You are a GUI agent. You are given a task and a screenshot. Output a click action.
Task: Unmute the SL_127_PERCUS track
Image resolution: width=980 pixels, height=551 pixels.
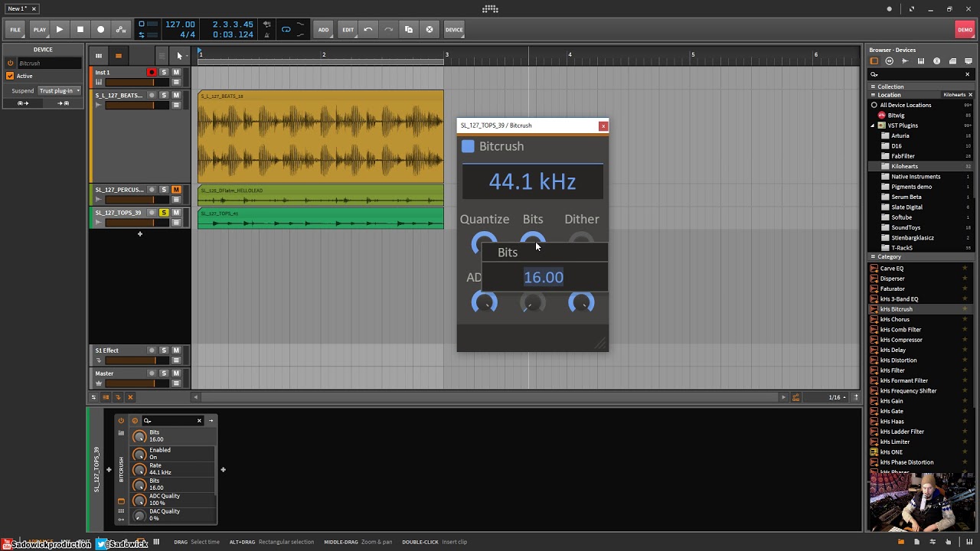click(176, 190)
